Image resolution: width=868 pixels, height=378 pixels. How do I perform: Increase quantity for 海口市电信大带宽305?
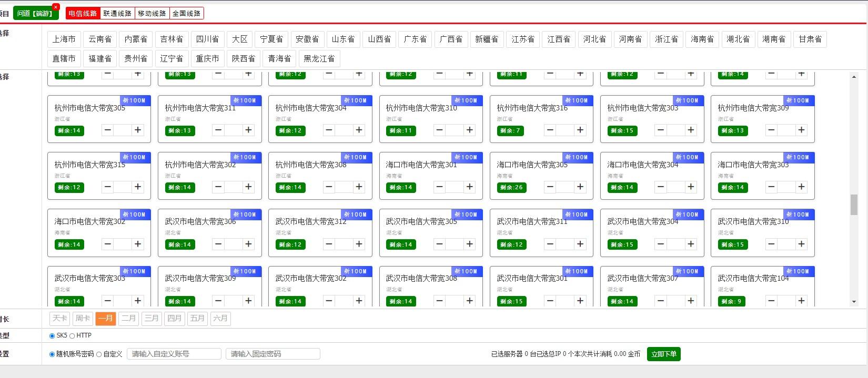click(x=580, y=187)
